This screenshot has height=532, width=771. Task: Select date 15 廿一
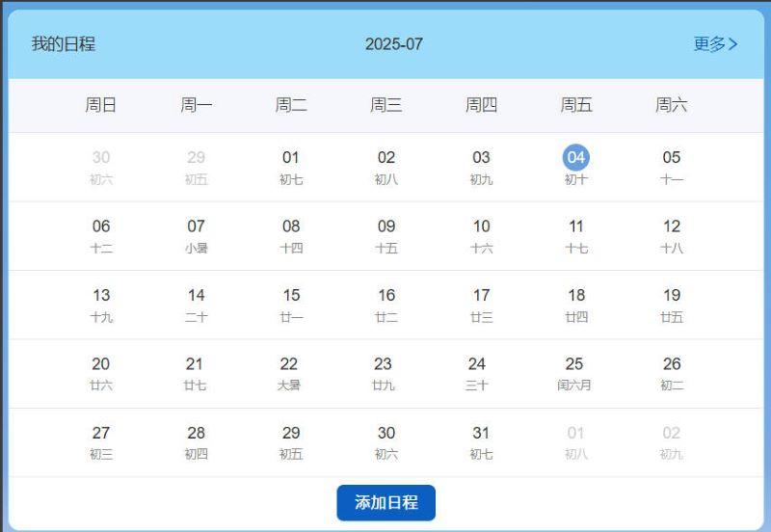(291, 305)
